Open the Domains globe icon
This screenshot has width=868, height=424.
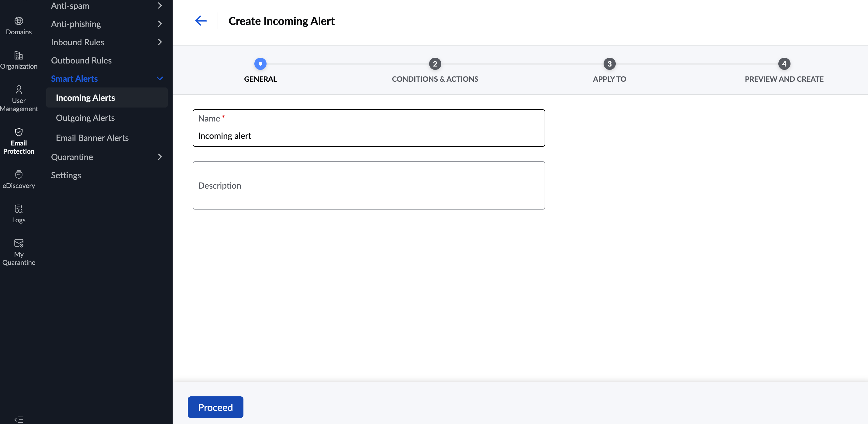click(x=19, y=21)
